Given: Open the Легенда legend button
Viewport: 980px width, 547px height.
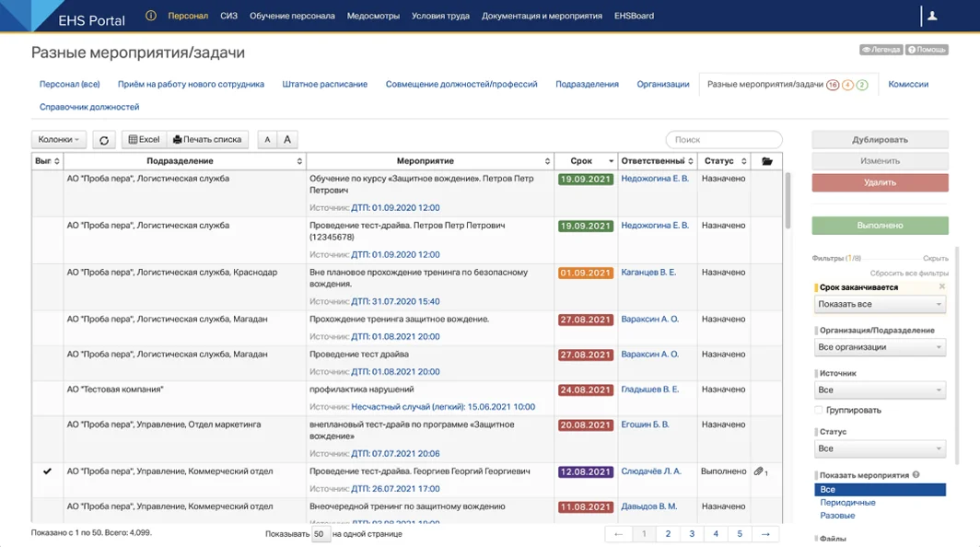Looking at the screenshot, I should tap(881, 50).
